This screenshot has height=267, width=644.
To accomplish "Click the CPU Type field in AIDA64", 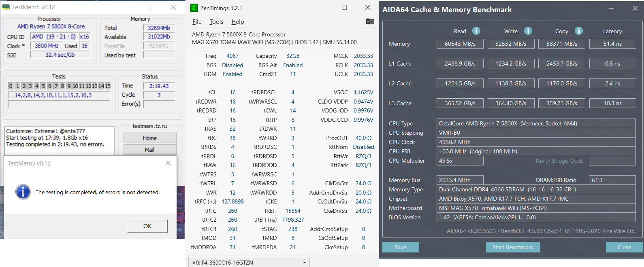I will (536, 123).
